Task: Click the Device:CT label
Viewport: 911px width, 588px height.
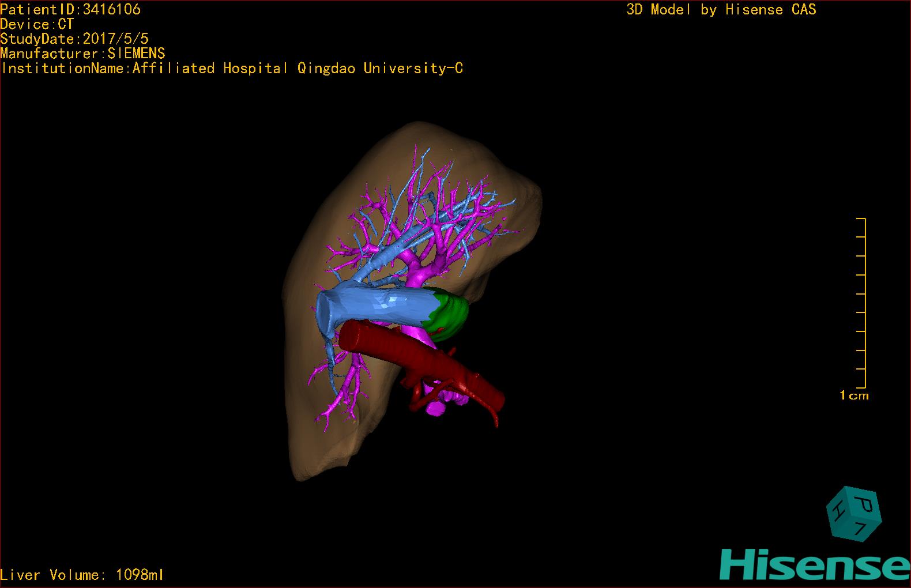Action: tap(37, 24)
